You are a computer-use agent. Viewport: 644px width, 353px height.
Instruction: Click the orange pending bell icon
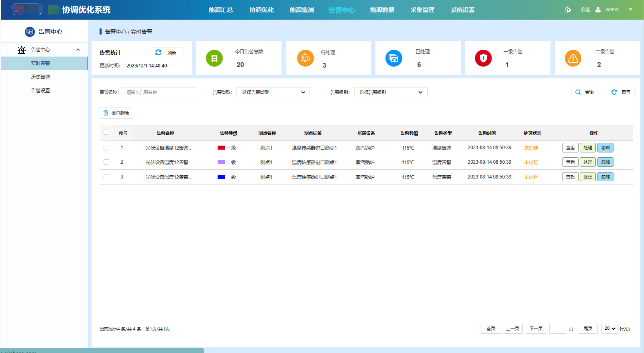(306, 58)
